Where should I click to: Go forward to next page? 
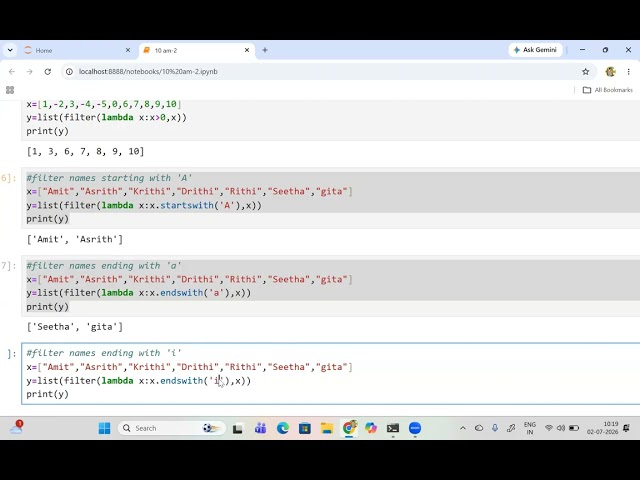29,72
